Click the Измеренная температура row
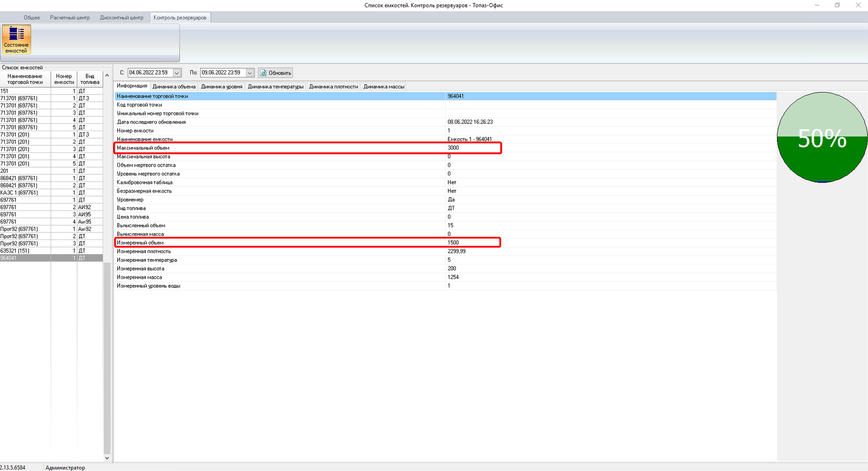This screenshot has width=868, height=471. pyautogui.click(x=446, y=260)
